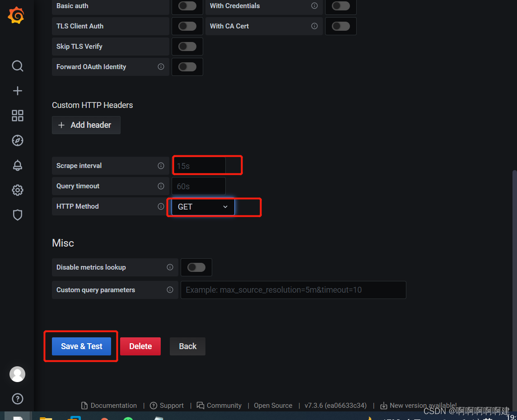
Task: Click the Add header button
Action: coord(86,125)
